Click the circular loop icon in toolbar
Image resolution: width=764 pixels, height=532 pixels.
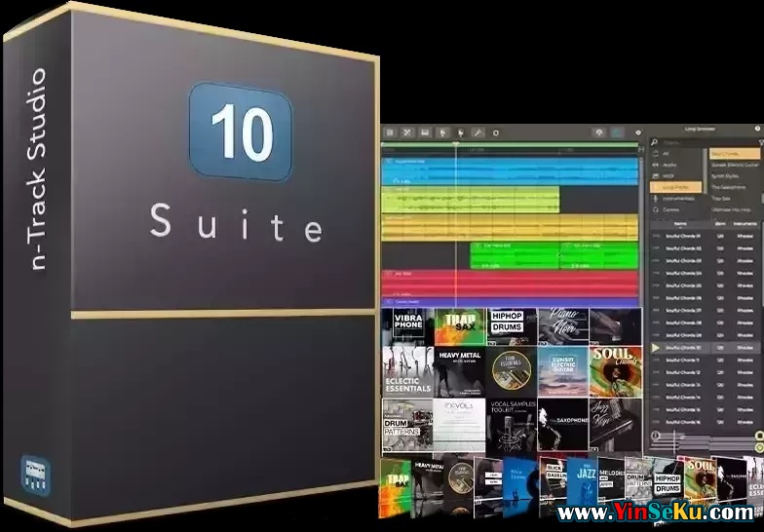point(496,132)
